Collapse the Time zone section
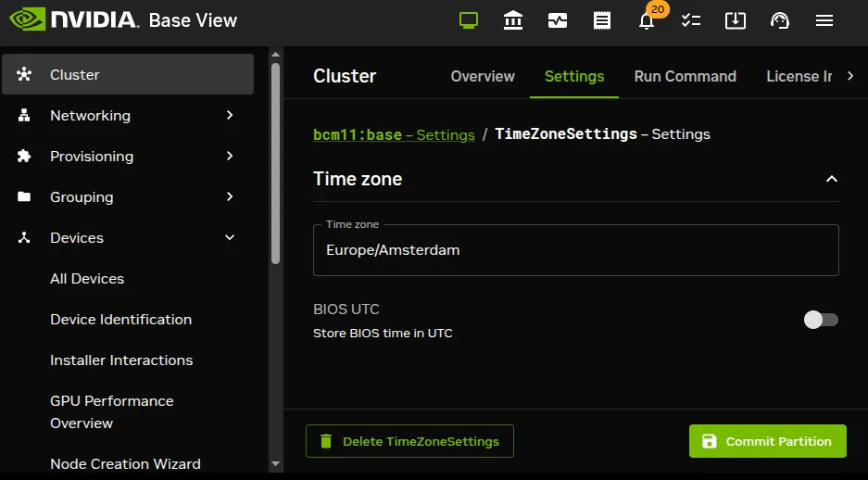This screenshot has width=868, height=480. point(832,179)
